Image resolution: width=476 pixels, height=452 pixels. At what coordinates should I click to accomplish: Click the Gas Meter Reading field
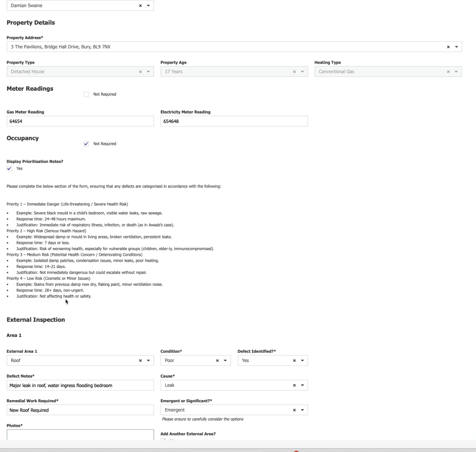coord(80,121)
